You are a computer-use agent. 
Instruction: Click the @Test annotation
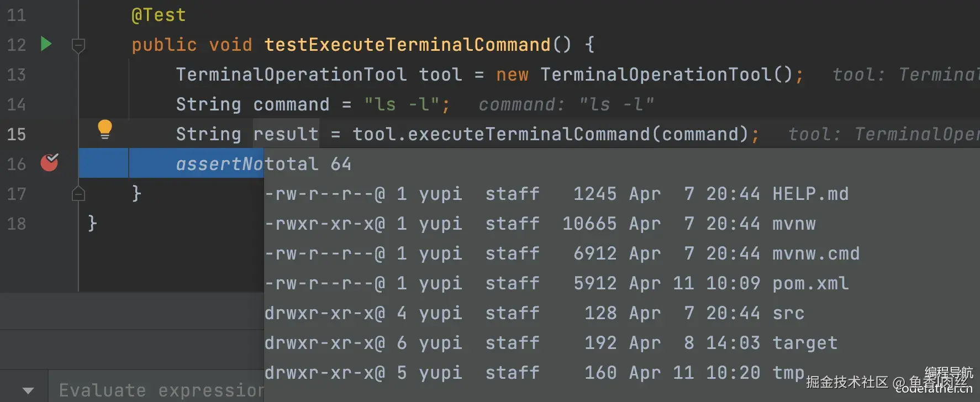point(159,15)
